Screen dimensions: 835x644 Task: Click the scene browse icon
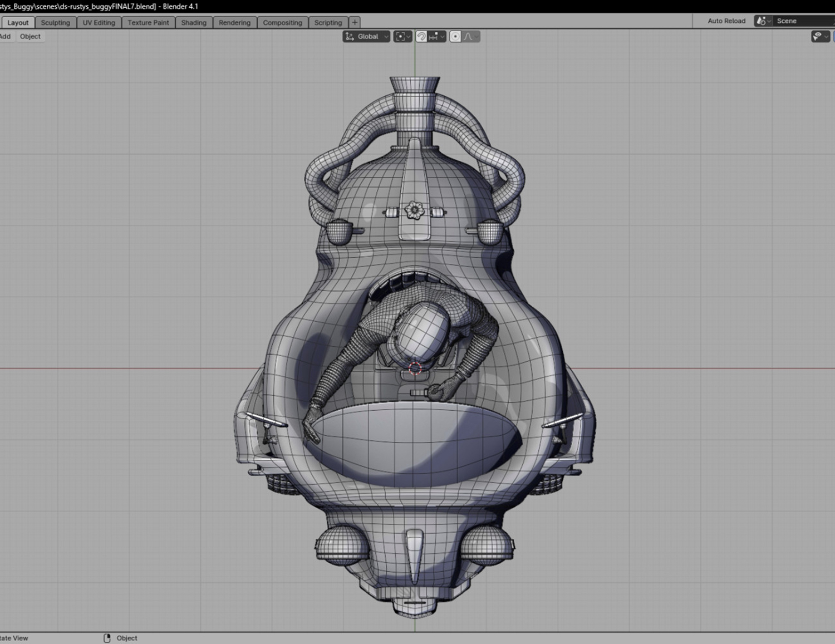762,21
